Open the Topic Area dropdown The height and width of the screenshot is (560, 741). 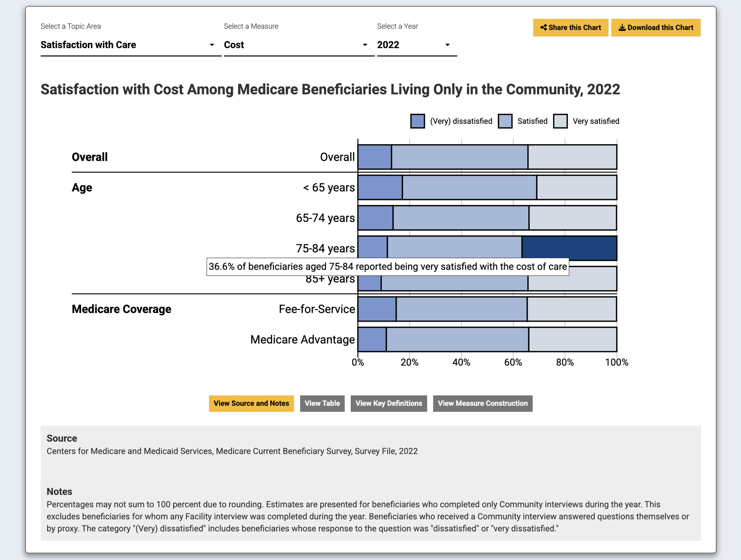(x=131, y=45)
